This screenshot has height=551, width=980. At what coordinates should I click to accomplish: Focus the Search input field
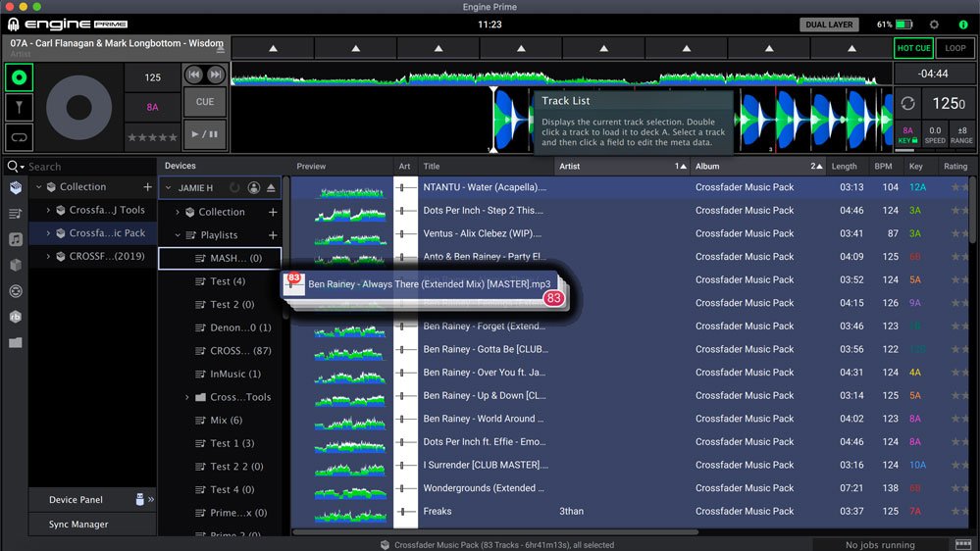point(90,167)
